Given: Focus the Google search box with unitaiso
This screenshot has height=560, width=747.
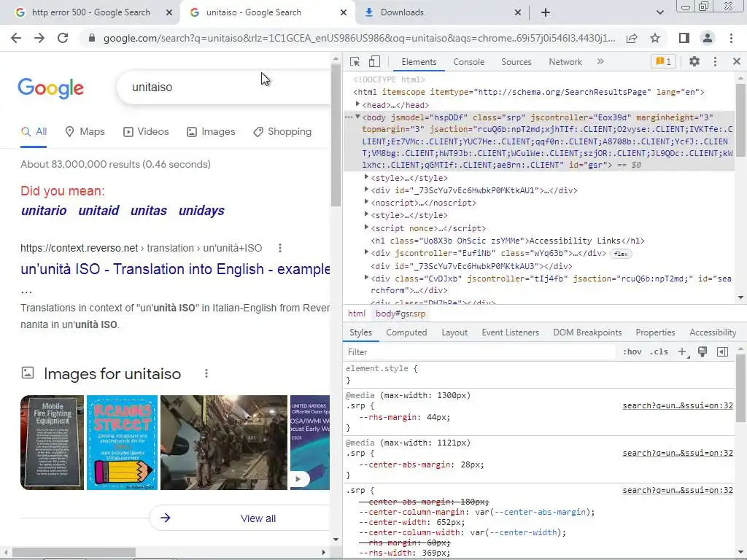Looking at the screenshot, I should [224, 87].
